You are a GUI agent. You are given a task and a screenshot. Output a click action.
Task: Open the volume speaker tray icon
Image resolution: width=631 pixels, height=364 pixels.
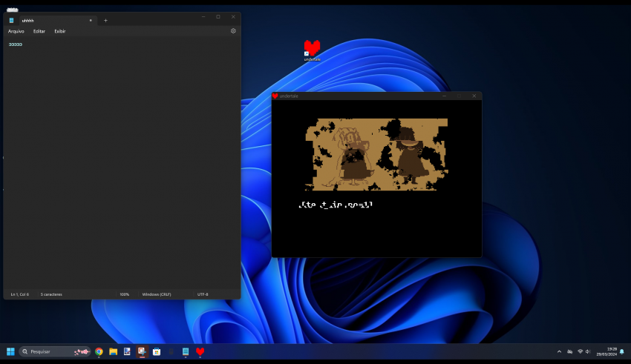click(x=587, y=351)
